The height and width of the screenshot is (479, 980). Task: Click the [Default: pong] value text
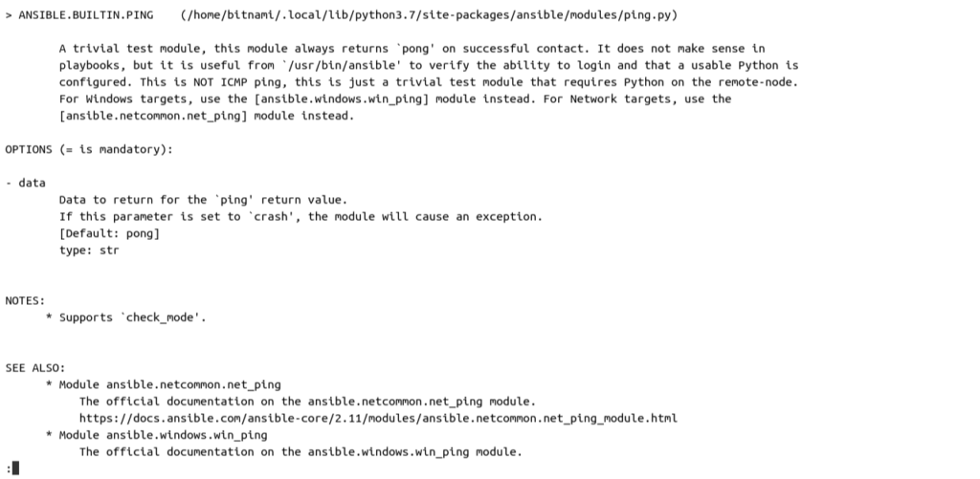tap(109, 233)
